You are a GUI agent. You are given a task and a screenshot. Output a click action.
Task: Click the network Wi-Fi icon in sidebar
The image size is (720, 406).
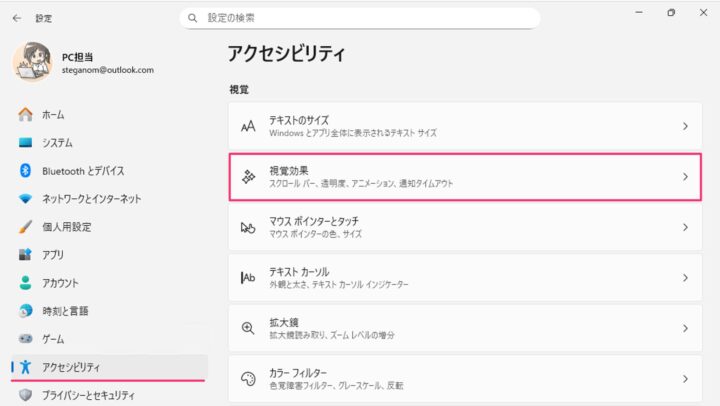pos(26,199)
